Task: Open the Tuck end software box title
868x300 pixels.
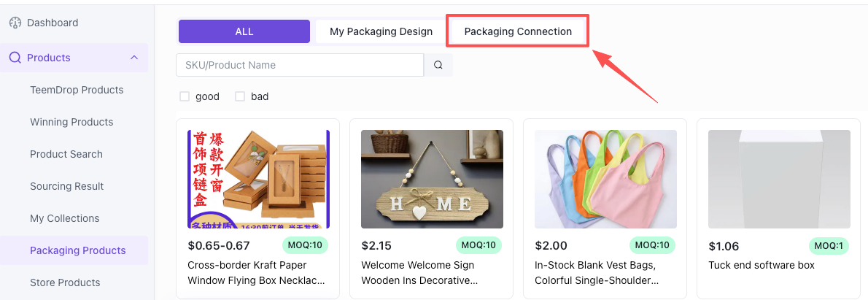Action: click(x=762, y=265)
